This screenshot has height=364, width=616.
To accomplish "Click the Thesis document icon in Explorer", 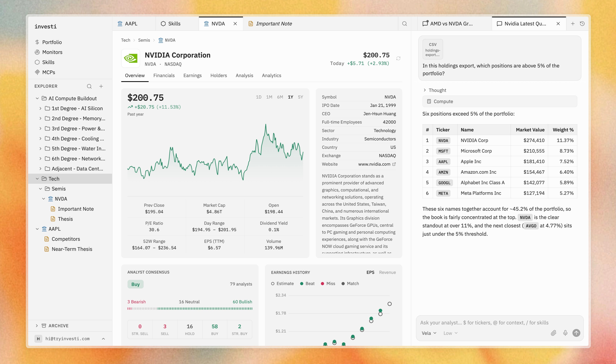I will pyautogui.click(x=53, y=219).
